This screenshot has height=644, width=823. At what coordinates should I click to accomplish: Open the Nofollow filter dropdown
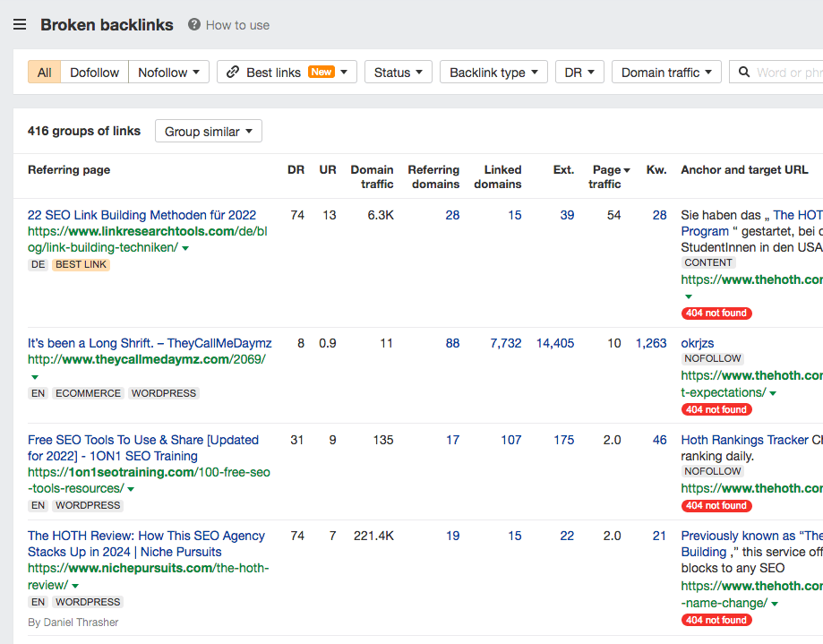(168, 73)
